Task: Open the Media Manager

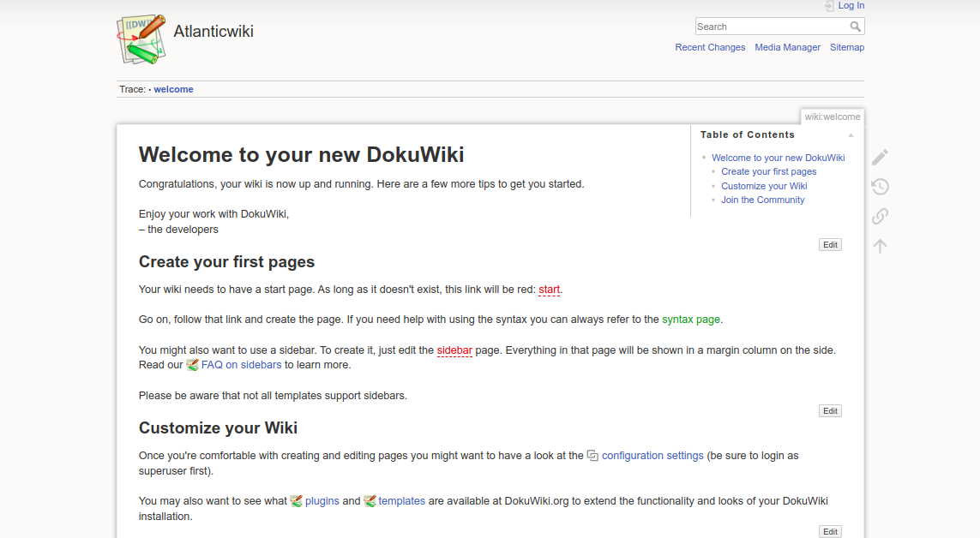Action: pyautogui.click(x=787, y=48)
